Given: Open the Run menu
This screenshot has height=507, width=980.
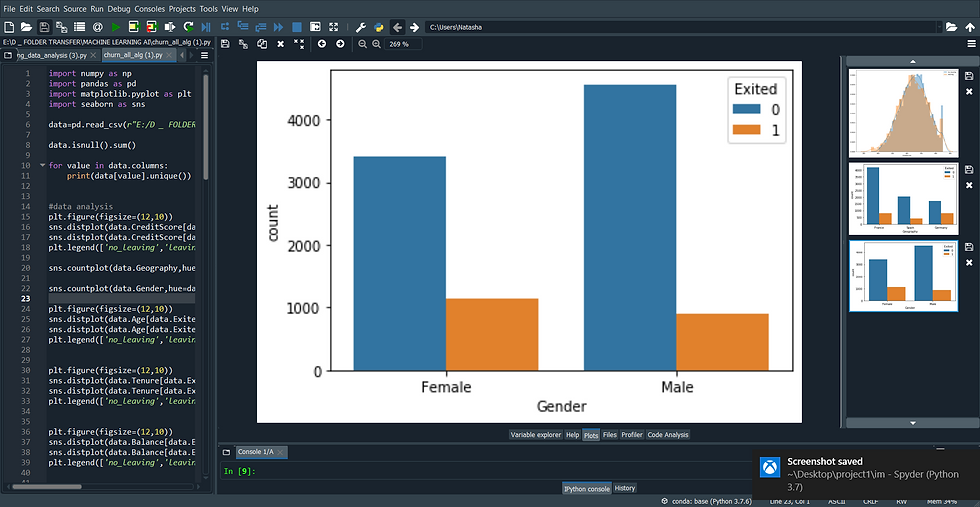Looking at the screenshot, I should point(97,9).
